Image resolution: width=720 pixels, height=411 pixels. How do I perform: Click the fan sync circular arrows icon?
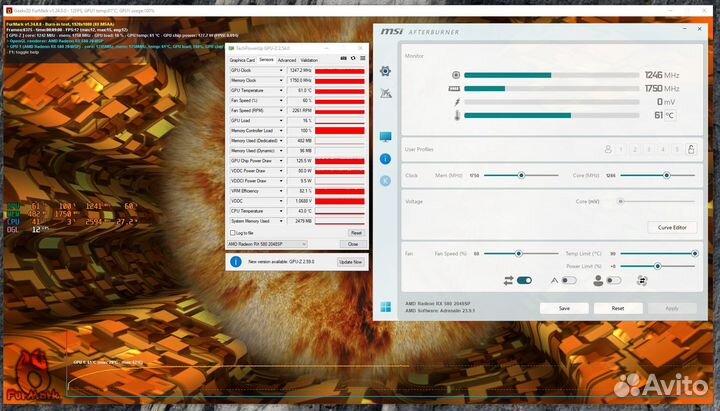click(x=642, y=280)
